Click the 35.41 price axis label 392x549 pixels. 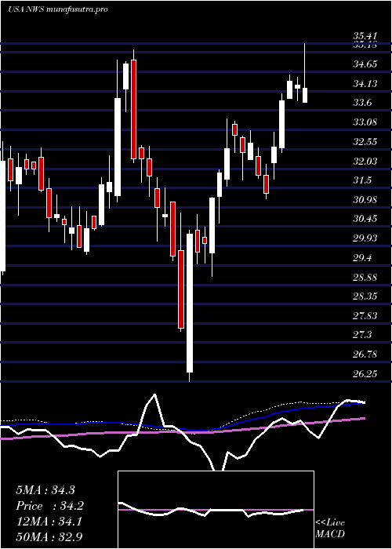point(365,36)
